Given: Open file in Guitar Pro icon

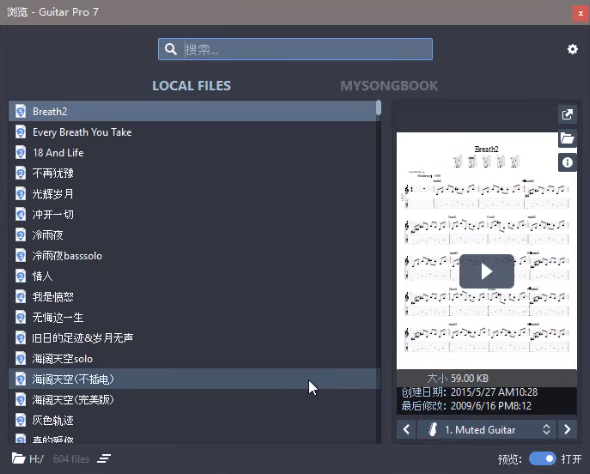Looking at the screenshot, I should pyautogui.click(x=567, y=114).
